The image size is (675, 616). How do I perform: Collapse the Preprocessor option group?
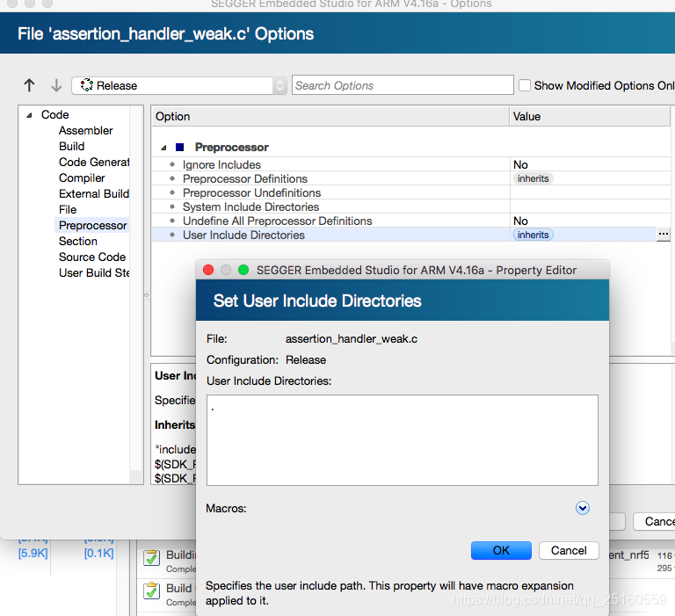click(x=163, y=148)
